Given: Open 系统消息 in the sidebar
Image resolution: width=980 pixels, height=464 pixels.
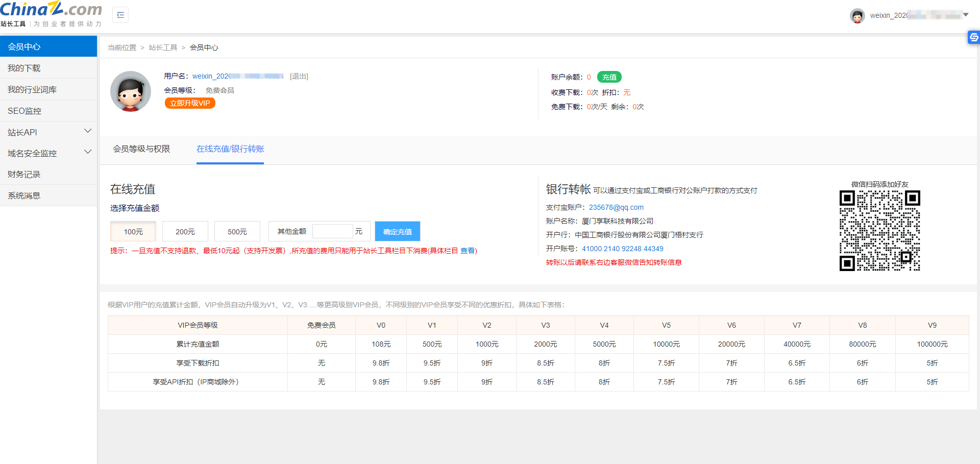Looking at the screenshot, I should pyautogui.click(x=48, y=196).
